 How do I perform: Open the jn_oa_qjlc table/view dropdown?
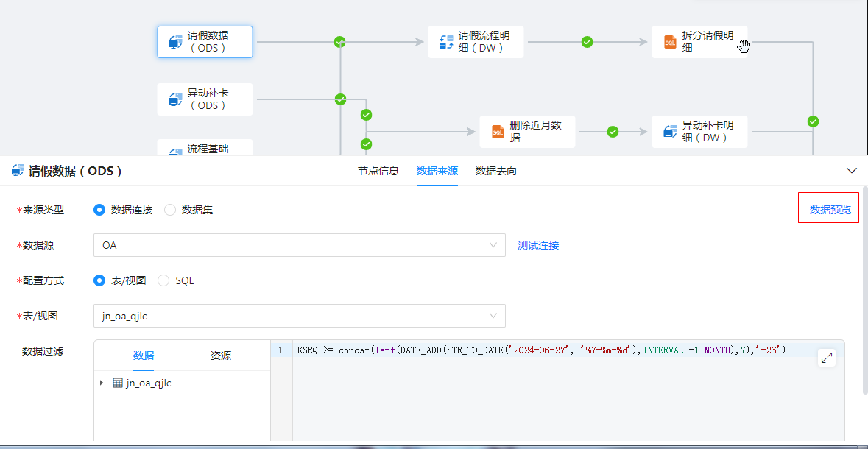click(x=299, y=316)
